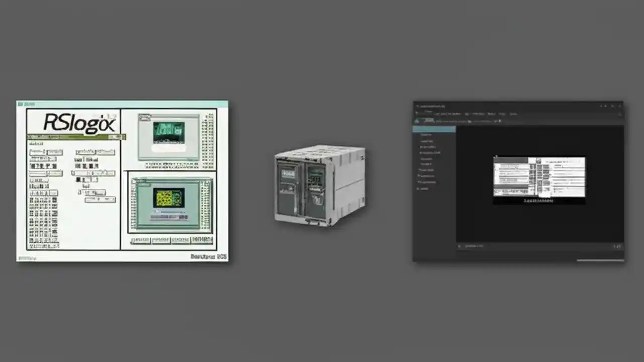Open the folder icon beside the toolbar address field

point(469,121)
